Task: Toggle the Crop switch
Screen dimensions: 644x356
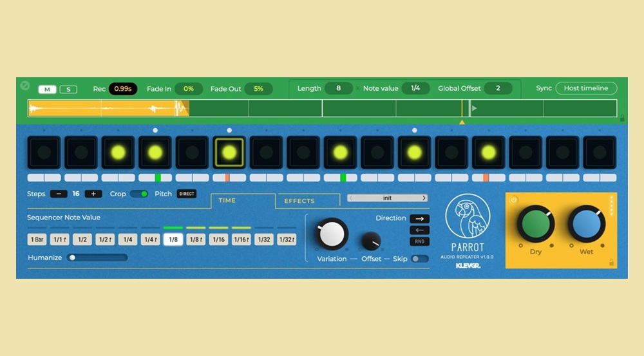Action: [x=138, y=194]
